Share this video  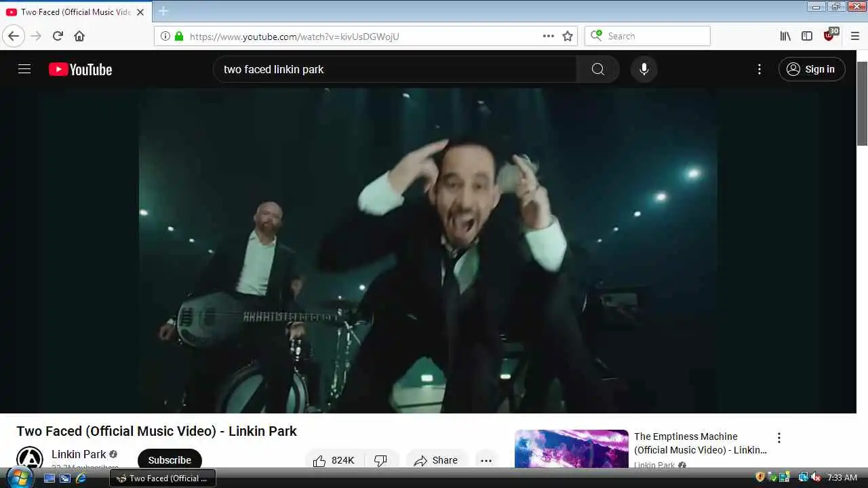(436, 460)
